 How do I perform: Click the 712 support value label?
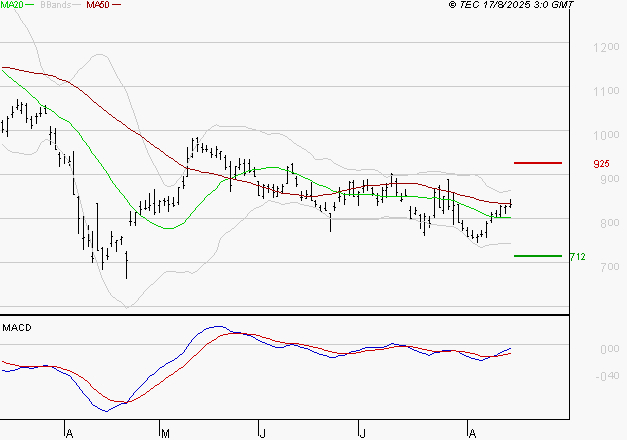point(577,257)
